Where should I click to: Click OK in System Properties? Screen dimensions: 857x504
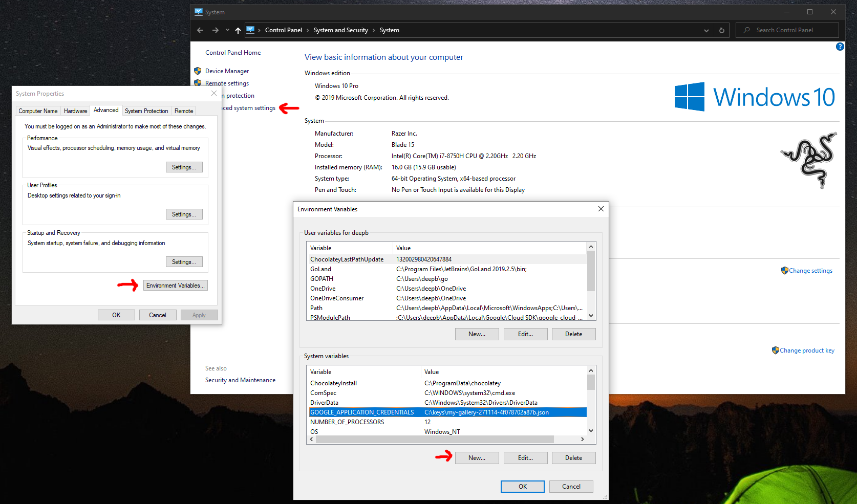[116, 315]
